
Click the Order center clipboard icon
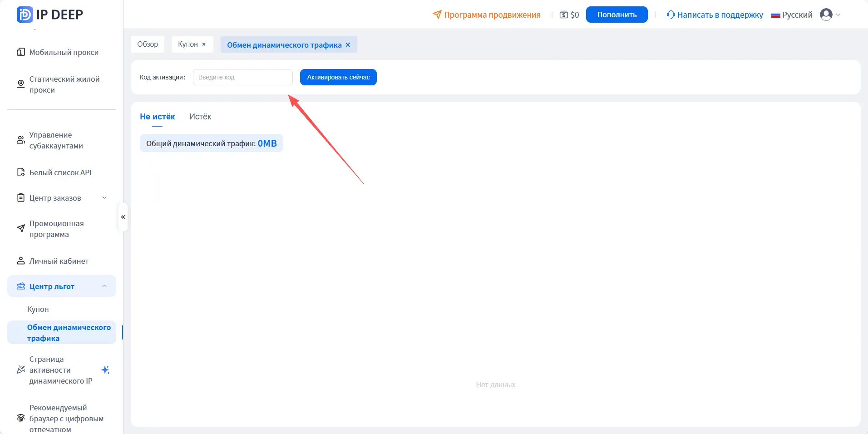[21, 197]
